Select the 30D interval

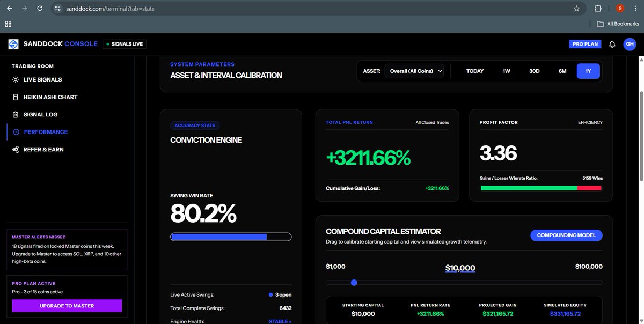pyautogui.click(x=534, y=71)
